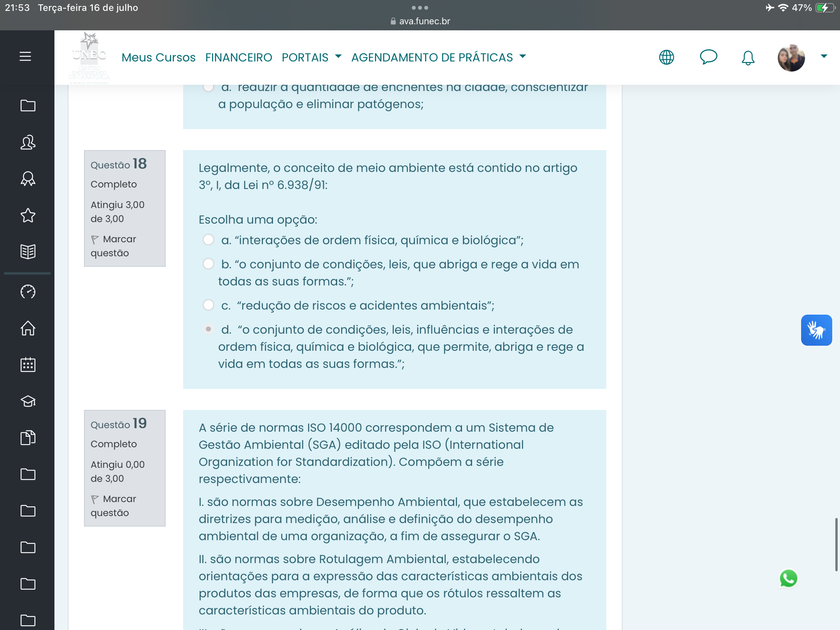Click the bottom folder icon in the sidebar
840x630 pixels.
point(28,620)
